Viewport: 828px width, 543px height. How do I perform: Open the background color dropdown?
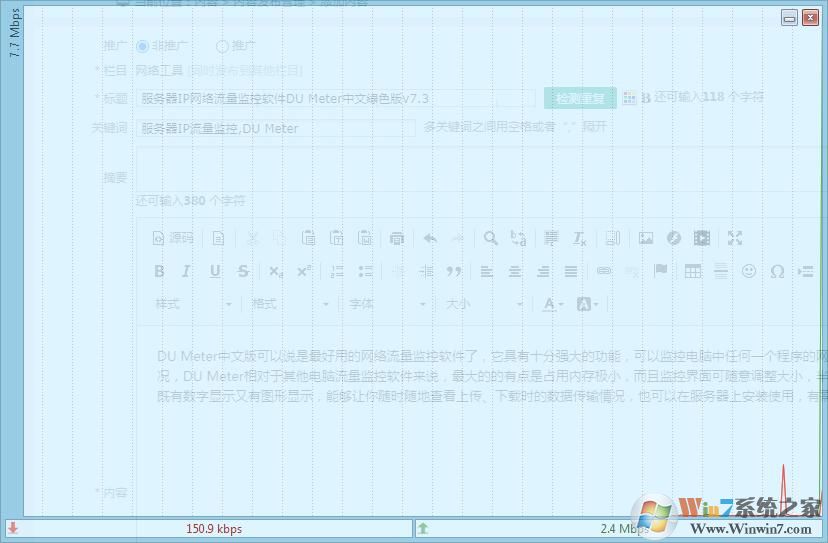click(587, 304)
